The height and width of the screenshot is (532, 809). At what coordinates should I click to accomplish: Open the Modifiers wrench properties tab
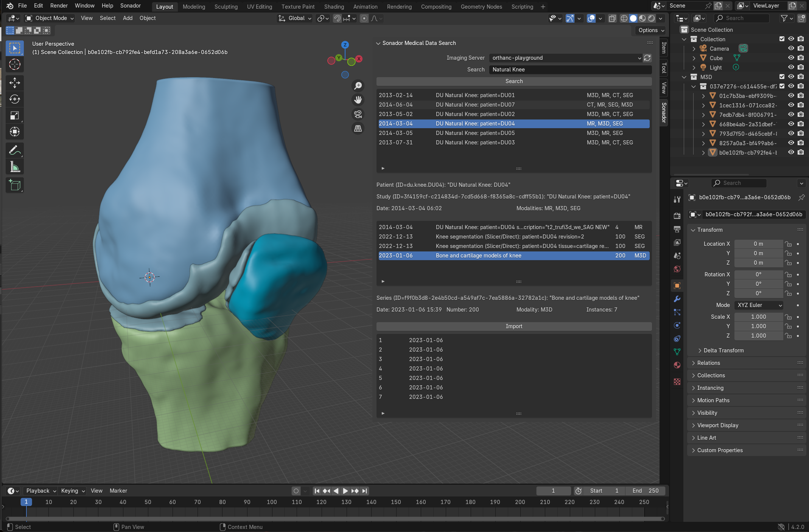click(x=677, y=299)
